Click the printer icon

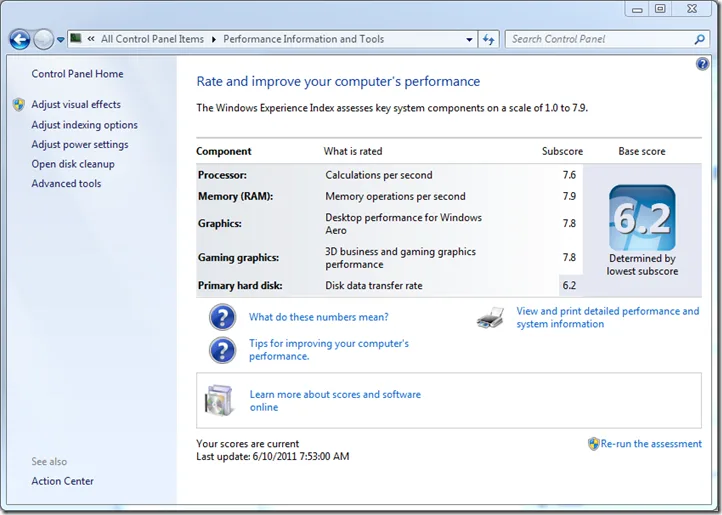point(490,318)
